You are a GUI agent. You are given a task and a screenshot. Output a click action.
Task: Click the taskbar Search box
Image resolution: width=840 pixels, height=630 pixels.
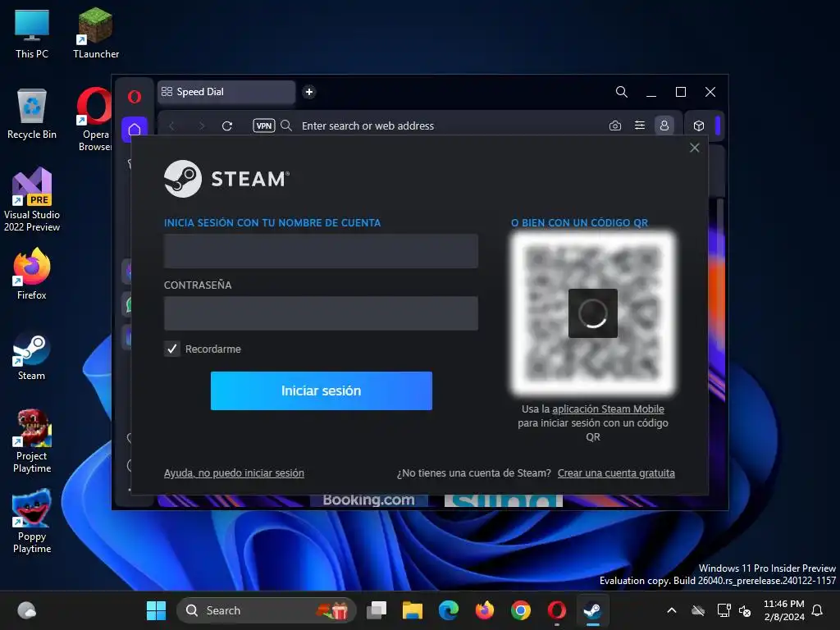point(267,610)
